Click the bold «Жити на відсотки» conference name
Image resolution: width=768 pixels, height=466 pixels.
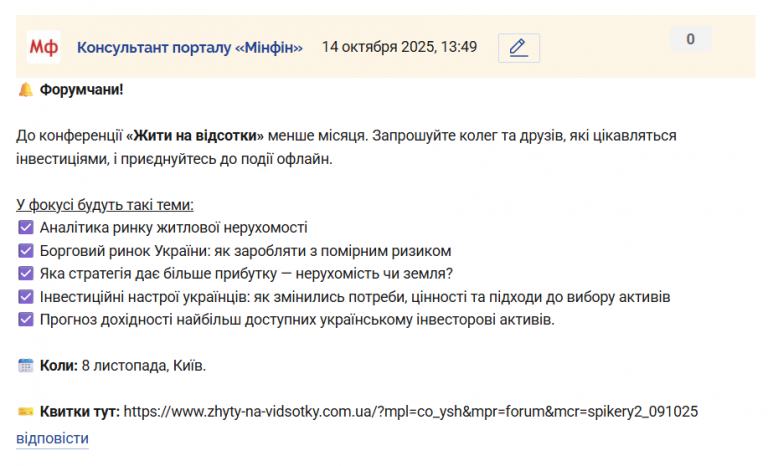[x=195, y=135]
